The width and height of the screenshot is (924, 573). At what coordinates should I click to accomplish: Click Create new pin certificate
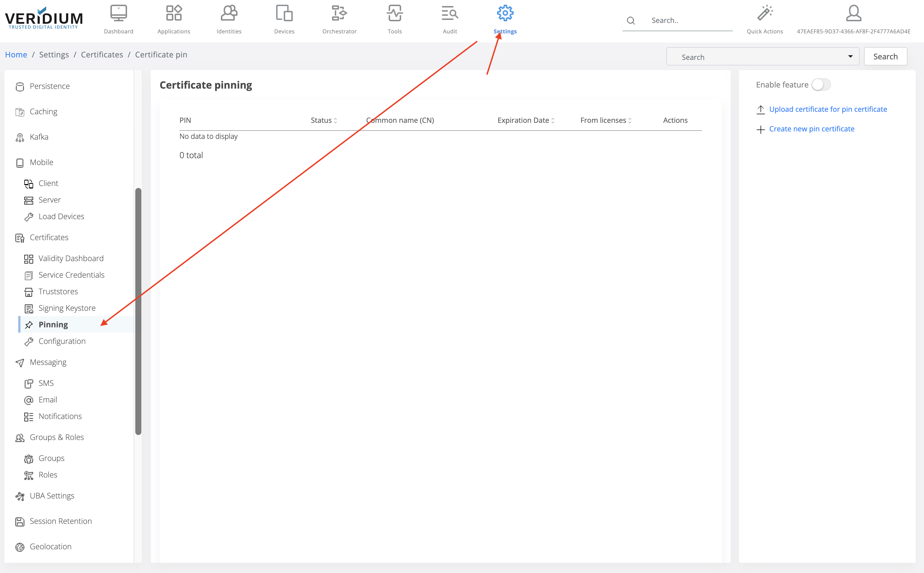point(812,129)
